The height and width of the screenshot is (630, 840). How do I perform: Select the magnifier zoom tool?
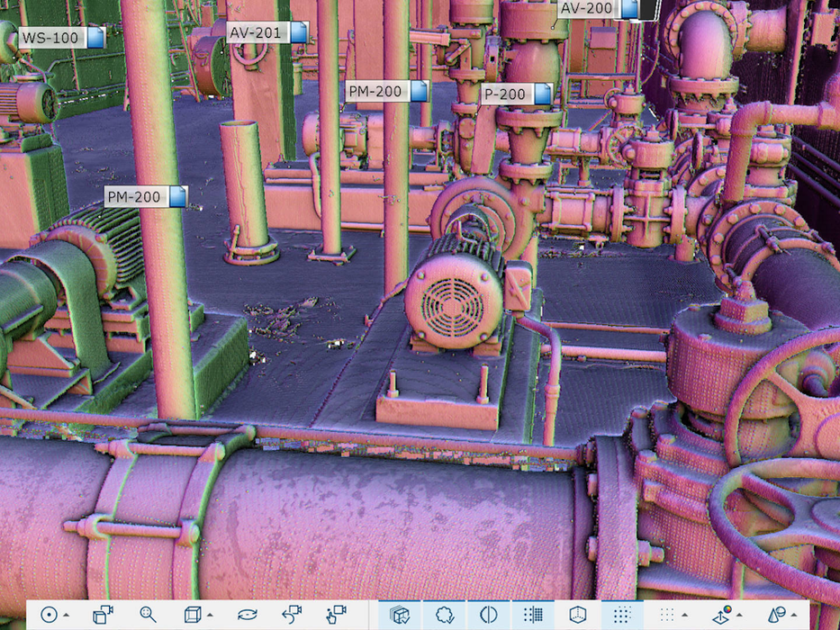click(x=149, y=615)
